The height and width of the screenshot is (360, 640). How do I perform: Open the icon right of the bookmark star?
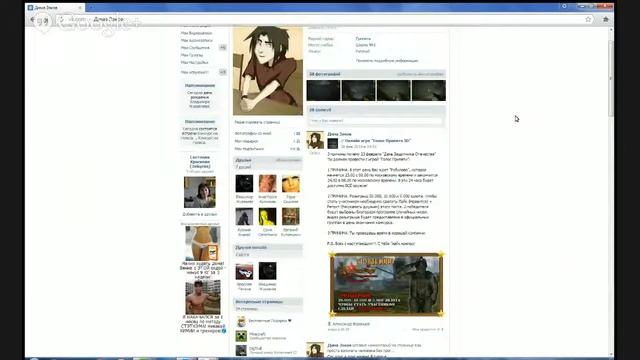coord(606,19)
